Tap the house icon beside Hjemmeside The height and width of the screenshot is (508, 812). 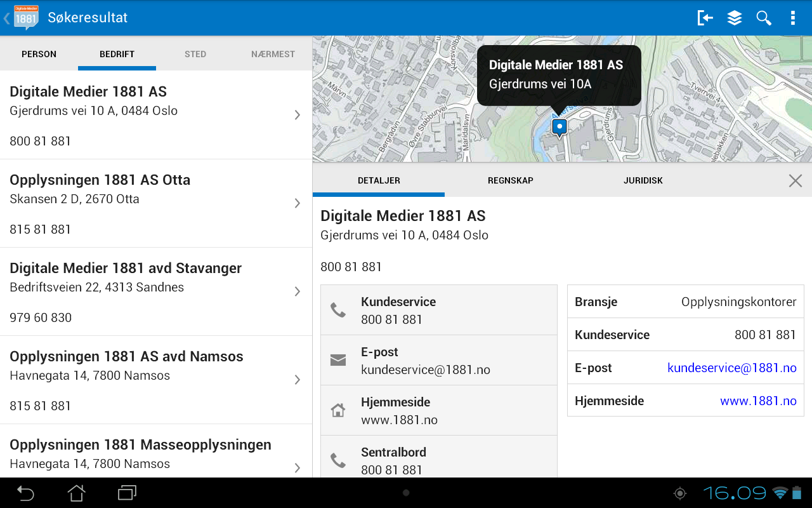click(x=338, y=410)
